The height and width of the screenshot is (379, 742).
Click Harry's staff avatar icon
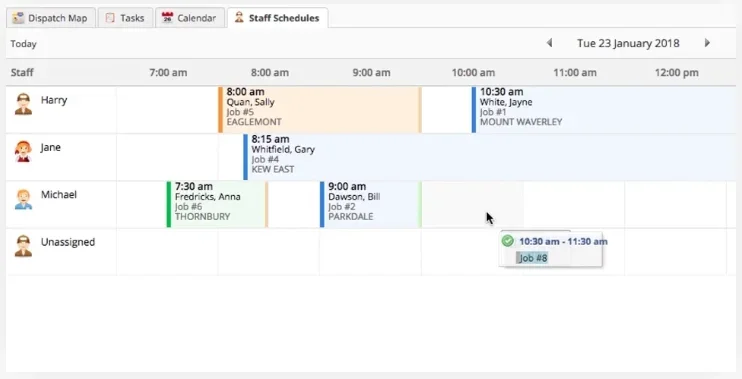23,104
